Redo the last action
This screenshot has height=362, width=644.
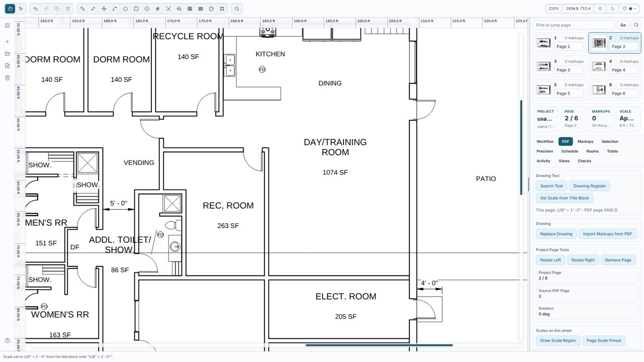(x=46, y=9)
